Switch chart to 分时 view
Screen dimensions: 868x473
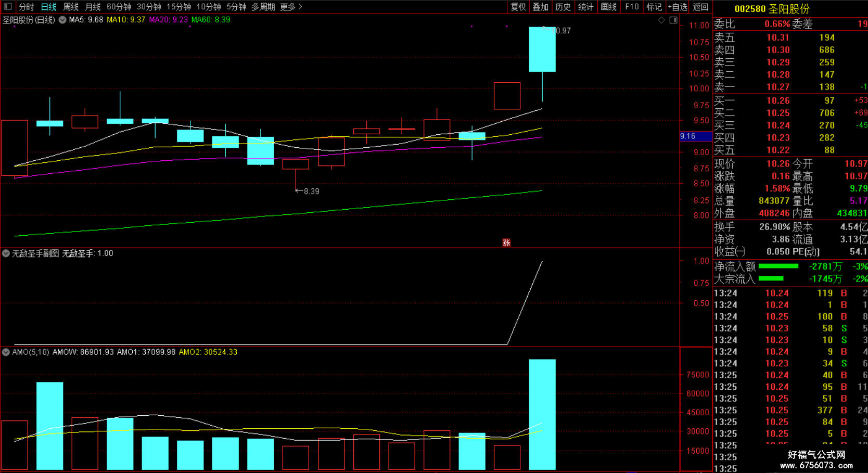pyautogui.click(x=26, y=7)
